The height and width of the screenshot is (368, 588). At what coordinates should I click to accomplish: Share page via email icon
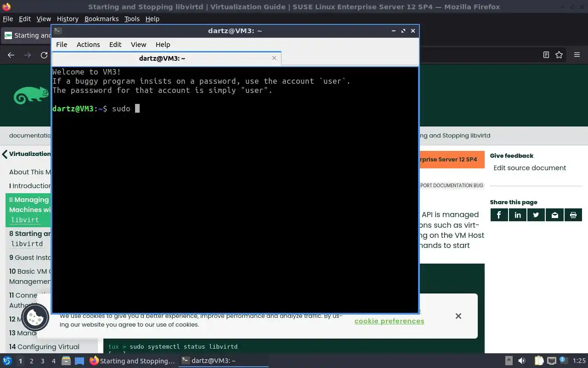(x=555, y=215)
